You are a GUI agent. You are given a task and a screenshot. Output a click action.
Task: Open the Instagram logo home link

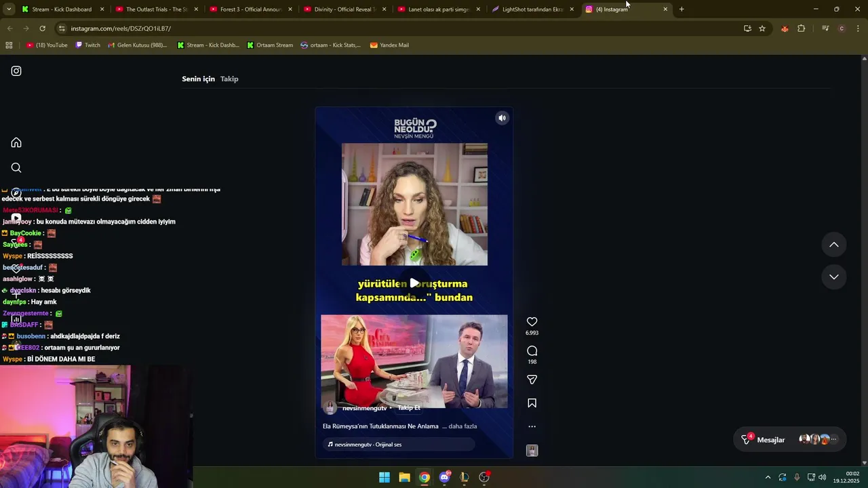[16, 71]
